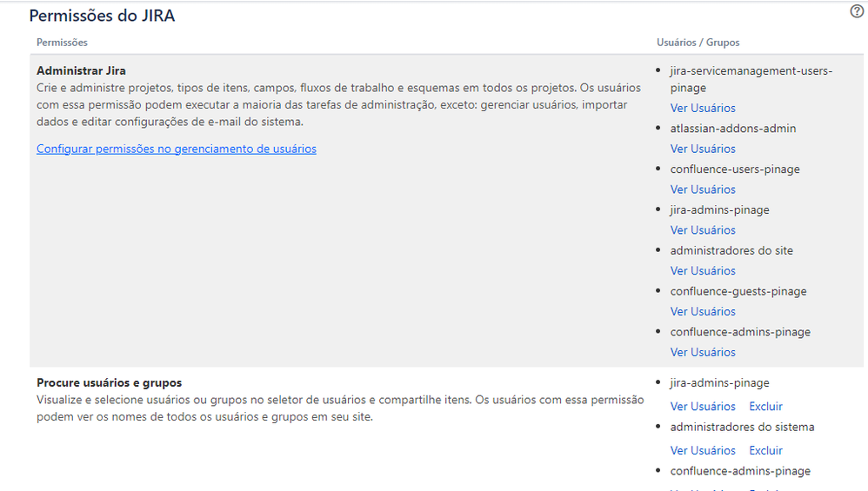
Task: Open Configurar permissões no gerenciamento de usuários link
Action: (x=177, y=149)
